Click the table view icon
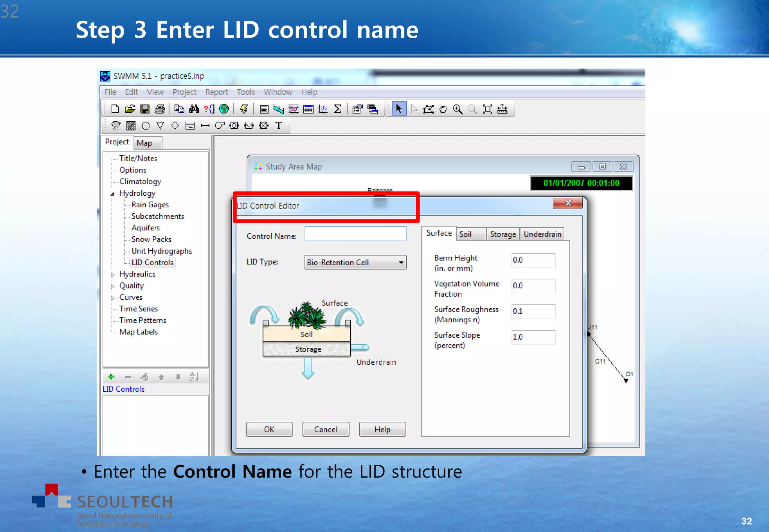This screenshot has width=769, height=532. tap(308, 109)
